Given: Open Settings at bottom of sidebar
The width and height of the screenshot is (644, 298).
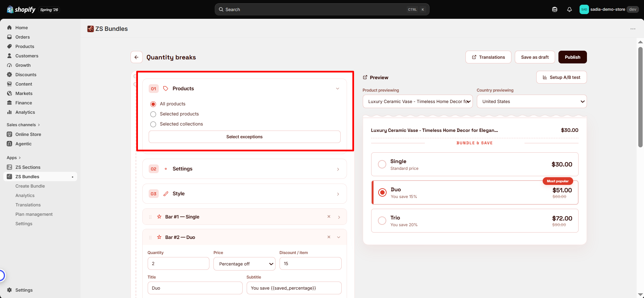Looking at the screenshot, I should (24, 290).
